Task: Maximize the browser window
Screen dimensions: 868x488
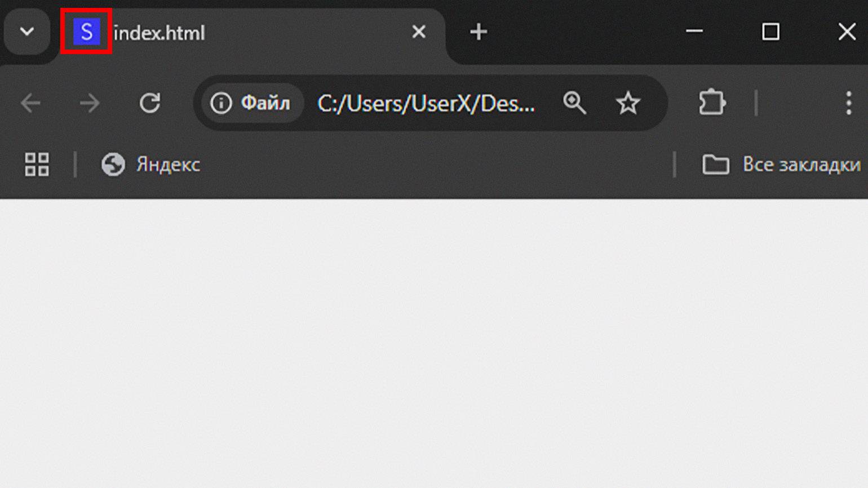Action: point(770,32)
